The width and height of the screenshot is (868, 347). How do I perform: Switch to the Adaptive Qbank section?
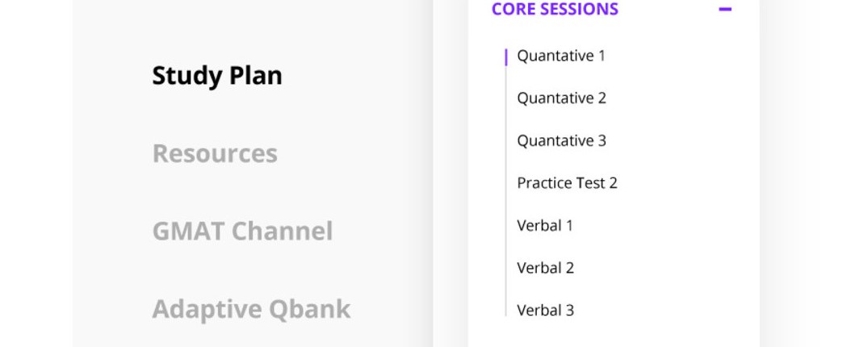coord(251,309)
